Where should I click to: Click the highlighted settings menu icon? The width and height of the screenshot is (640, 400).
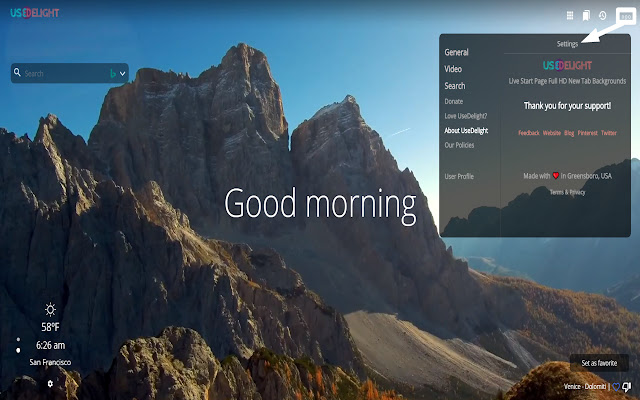coord(624,16)
